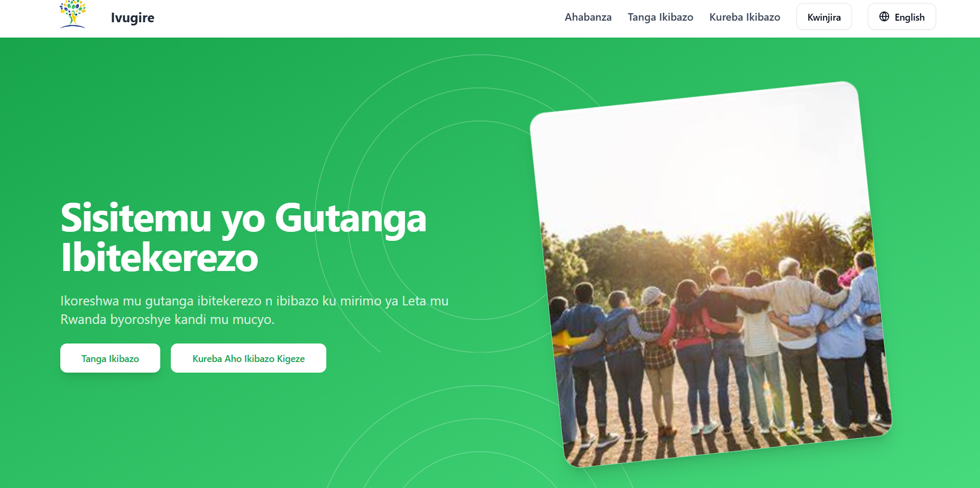The width and height of the screenshot is (980, 488).
Task: Select Kureba Ikibazo in the top navigation
Action: coord(745,17)
